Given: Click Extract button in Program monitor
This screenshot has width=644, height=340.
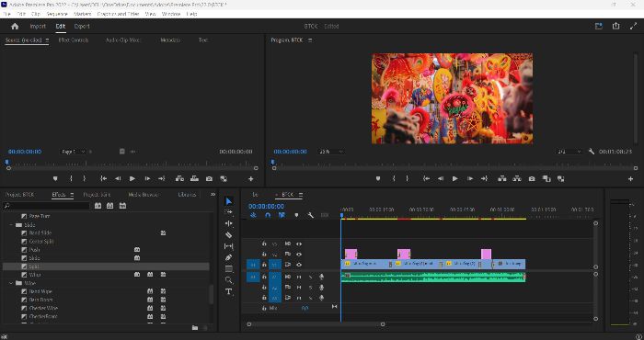Looking at the screenshot, I should [x=517, y=179].
